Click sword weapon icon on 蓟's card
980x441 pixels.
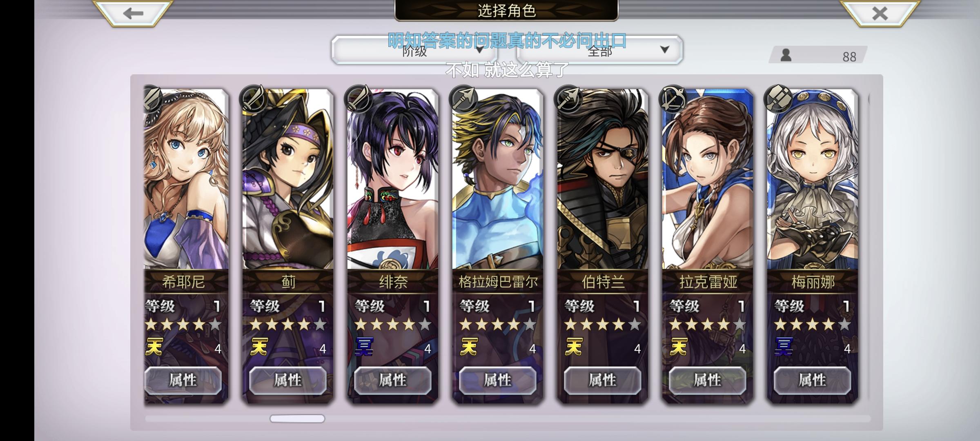point(253,98)
